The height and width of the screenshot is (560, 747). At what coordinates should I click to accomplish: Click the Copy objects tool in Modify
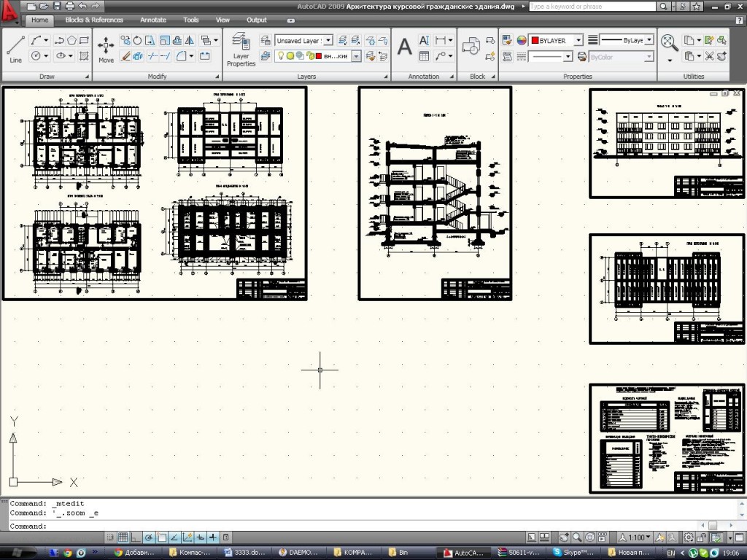pos(125,41)
